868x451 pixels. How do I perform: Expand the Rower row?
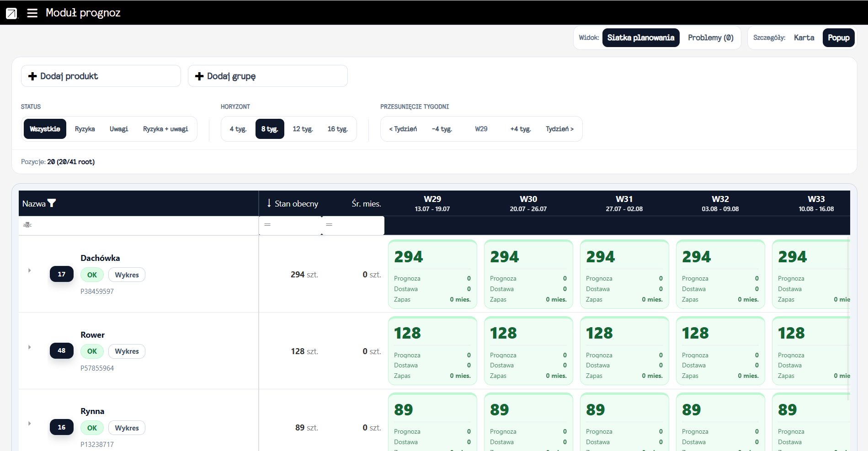coord(30,347)
